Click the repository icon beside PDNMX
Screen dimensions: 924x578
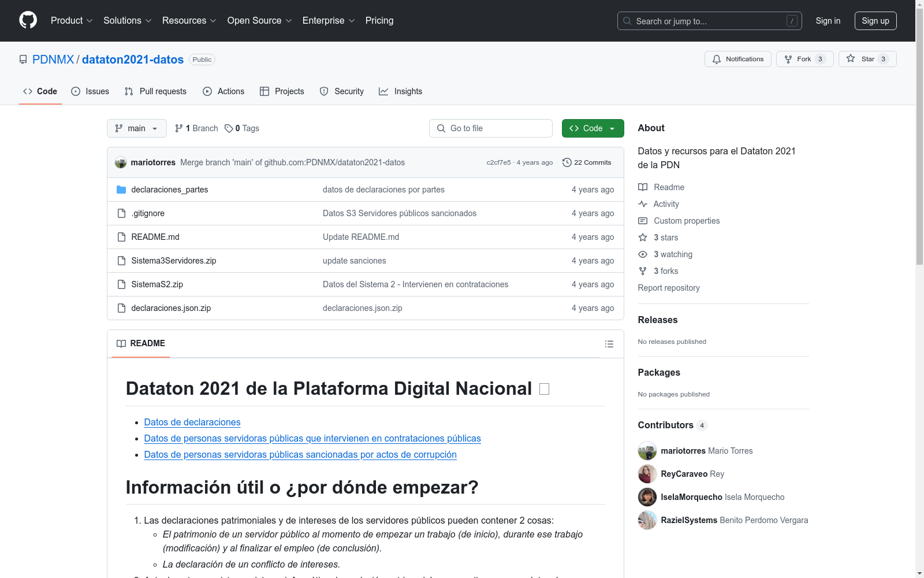tap(23, 60)
